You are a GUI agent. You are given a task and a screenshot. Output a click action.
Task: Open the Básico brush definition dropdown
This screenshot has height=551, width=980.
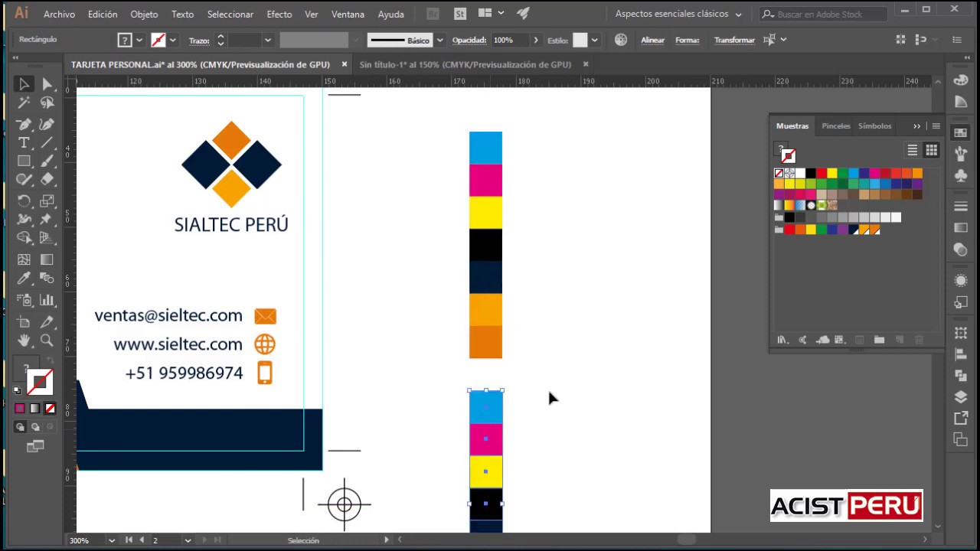click(439, 40)
